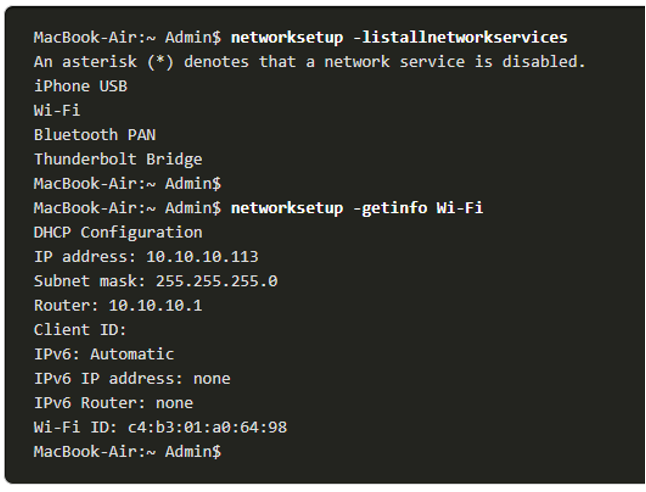
Task: Click the networksetup -listallnetworkservices command
Action: click(x=399, y=37)
